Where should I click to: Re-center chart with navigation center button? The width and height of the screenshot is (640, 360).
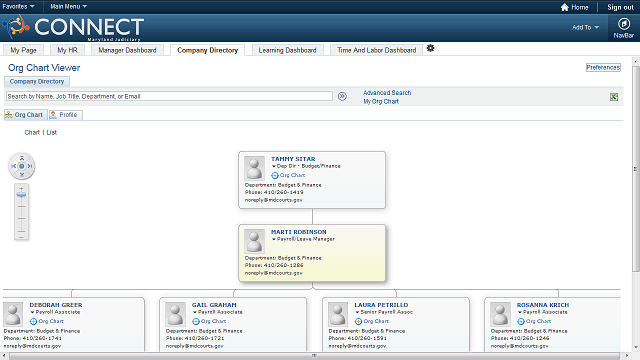(x=22, y=166)
